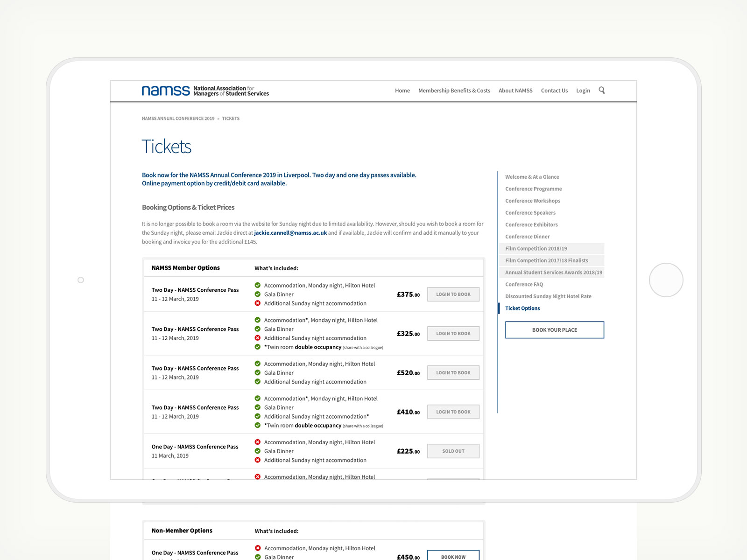Image resolution: width=747 pixels, height=560 pixels.
Task: Click Login to Book for £520 pass
Action: pos(453,373)
